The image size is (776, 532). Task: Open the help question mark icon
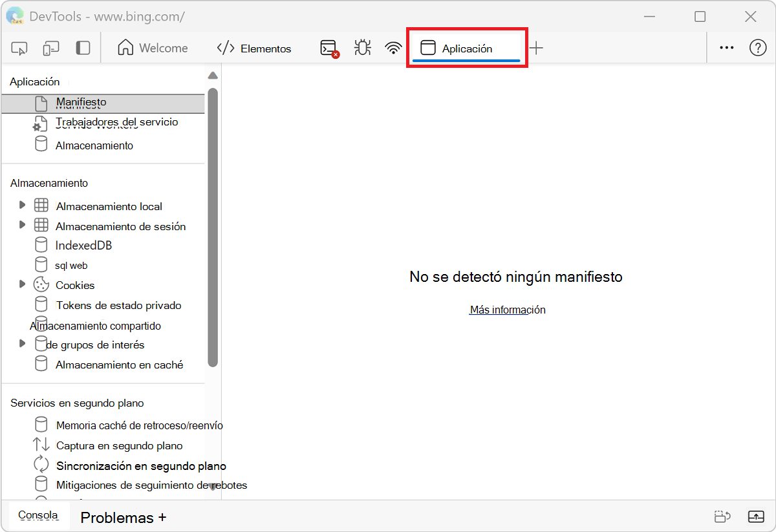[x=758, y=48]
